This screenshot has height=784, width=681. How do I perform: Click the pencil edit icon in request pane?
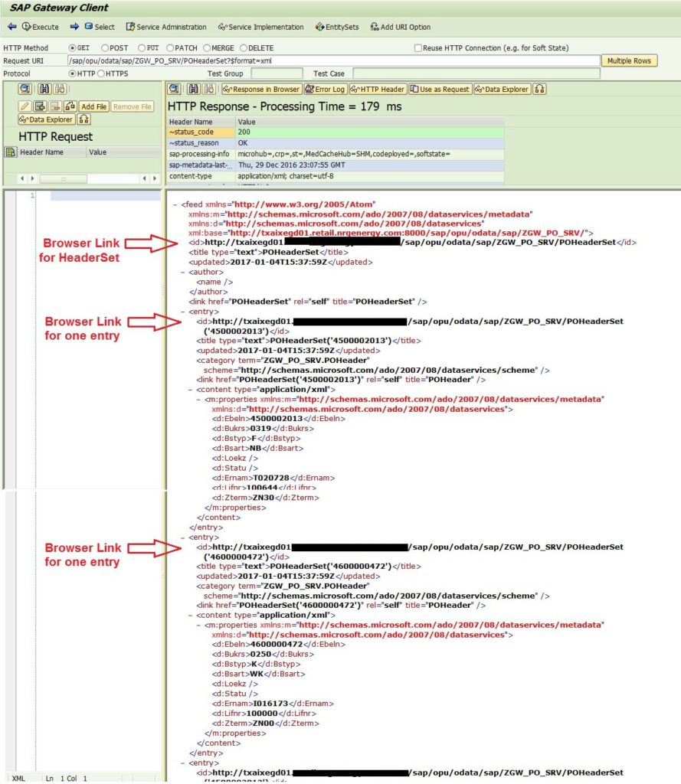point(25,107)
